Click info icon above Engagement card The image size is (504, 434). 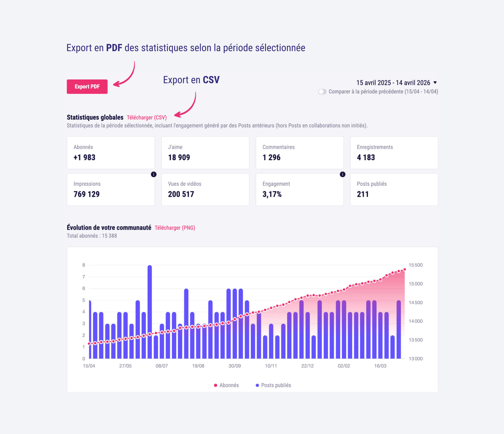[x=342, y=174]
